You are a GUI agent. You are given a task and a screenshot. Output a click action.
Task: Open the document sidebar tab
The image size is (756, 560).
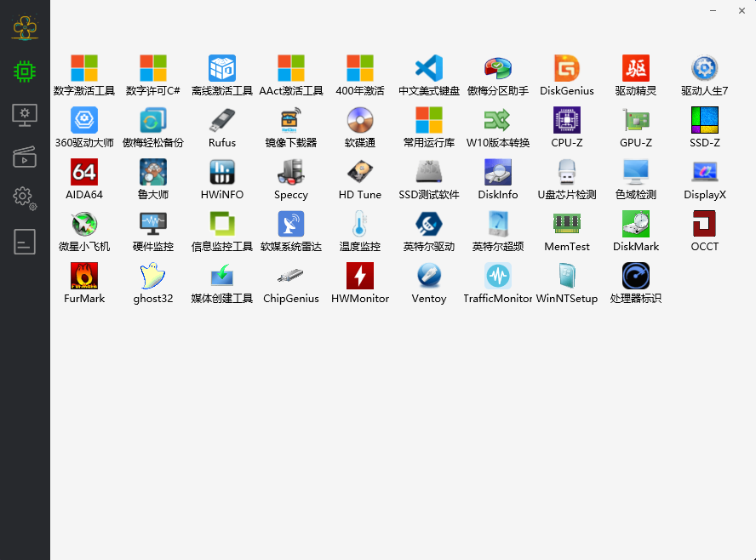pos(25,242)
